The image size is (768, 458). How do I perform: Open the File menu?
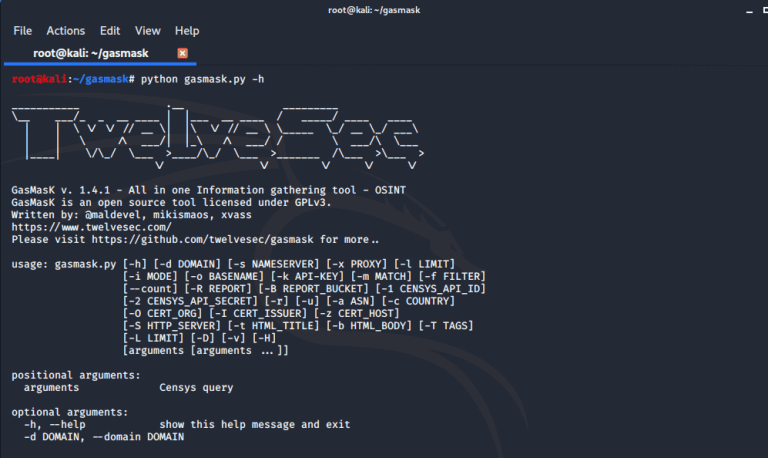pos(22,31)
